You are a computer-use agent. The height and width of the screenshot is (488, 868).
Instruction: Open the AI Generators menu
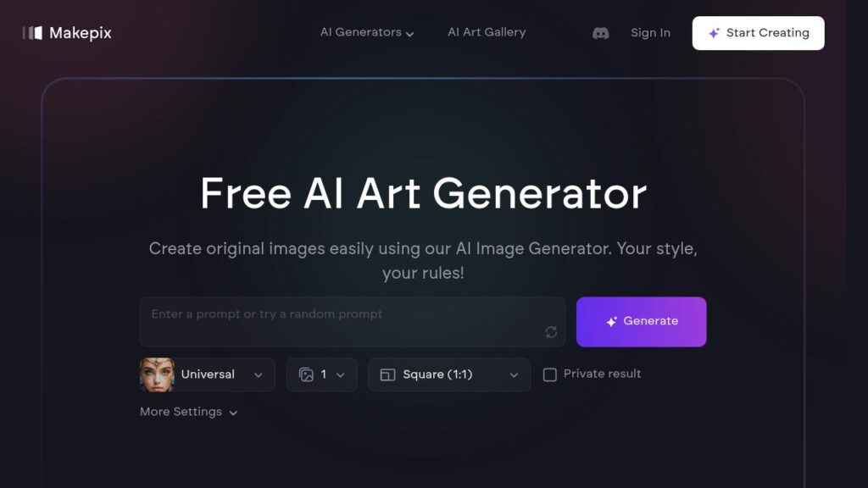click(x=367, y=33)
